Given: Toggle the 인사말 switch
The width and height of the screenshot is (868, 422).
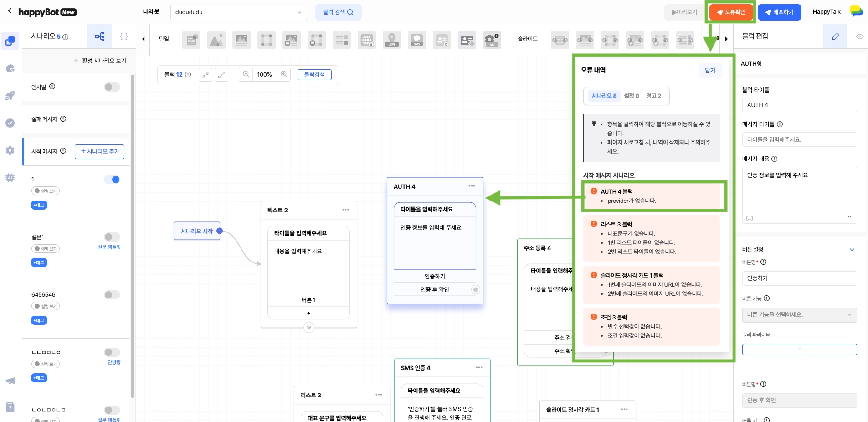Looking at the screenshot, I should tap(112, 87).
